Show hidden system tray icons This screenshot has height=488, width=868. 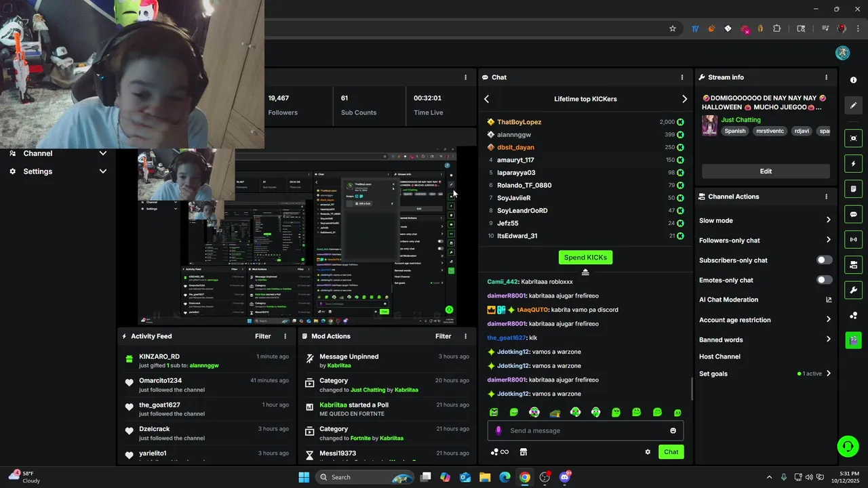769,477
